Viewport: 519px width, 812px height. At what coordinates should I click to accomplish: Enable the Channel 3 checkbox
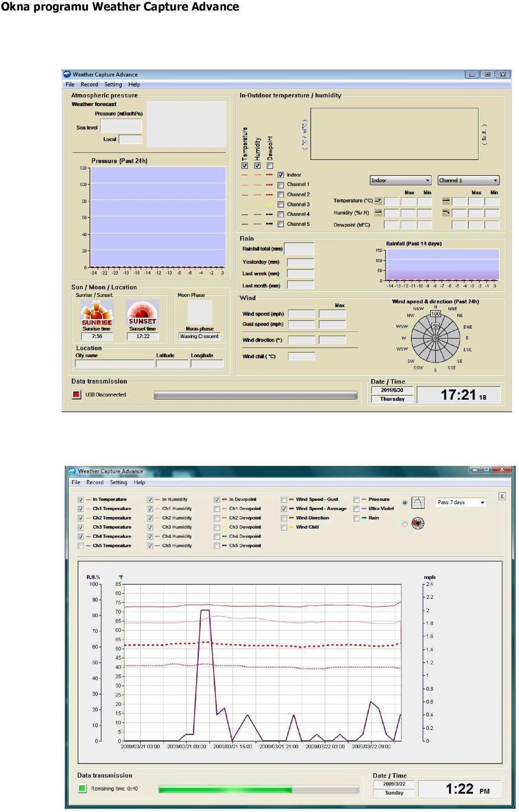tap(281, 204)
